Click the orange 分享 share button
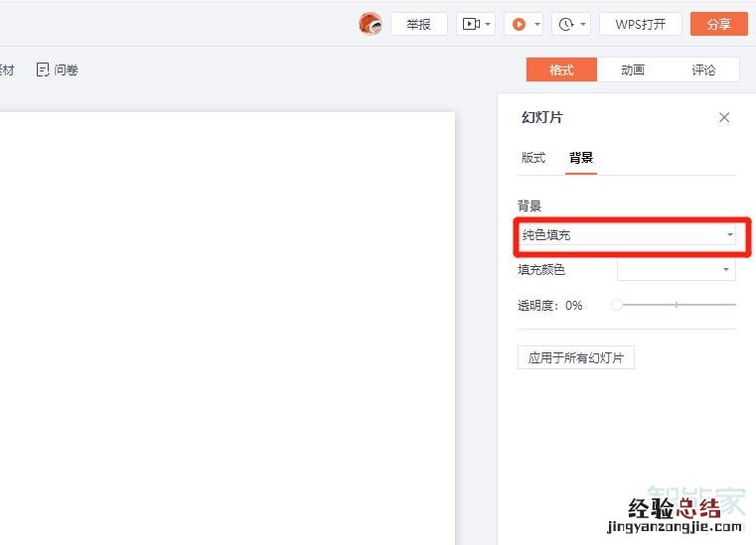 718,24
